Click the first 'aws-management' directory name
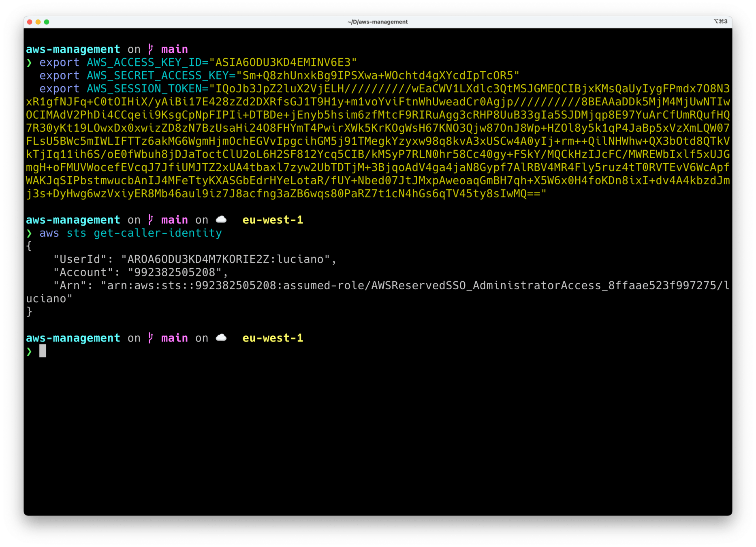Viewport: 756px width, 547px height. click(73, 49)
